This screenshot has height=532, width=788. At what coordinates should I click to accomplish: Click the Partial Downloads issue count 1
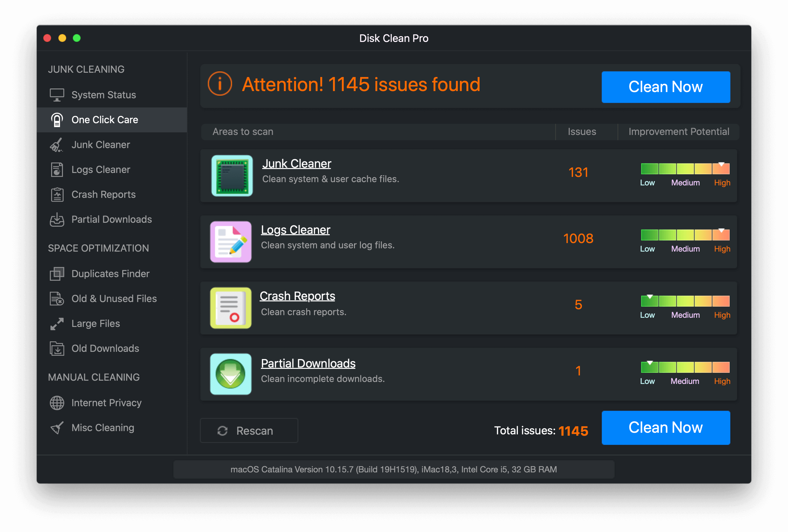[x=579, y=371]
